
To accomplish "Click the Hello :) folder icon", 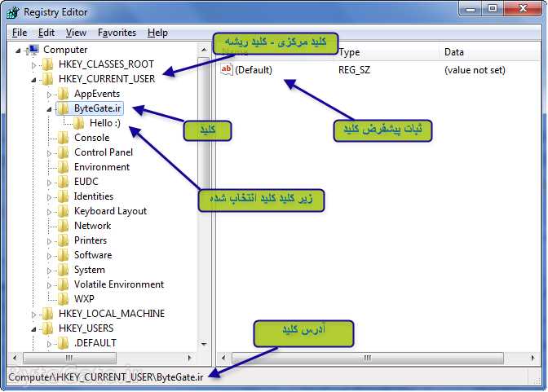I will click(x=78, y=123).
